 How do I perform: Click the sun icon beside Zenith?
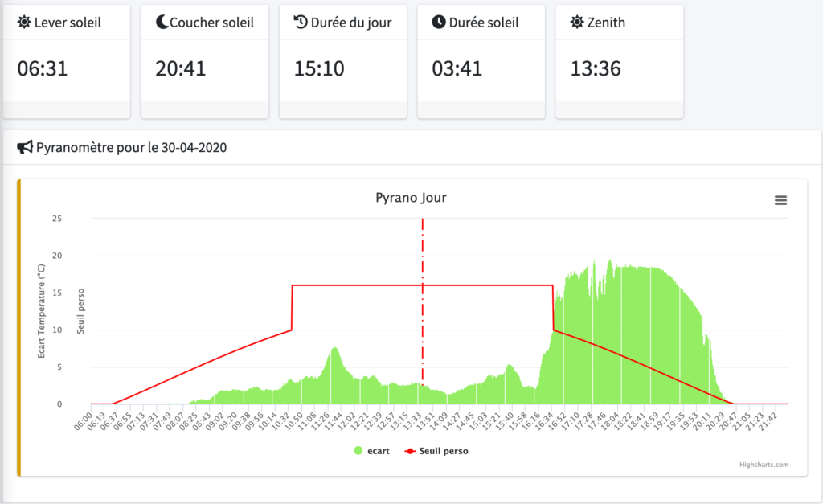576,23
